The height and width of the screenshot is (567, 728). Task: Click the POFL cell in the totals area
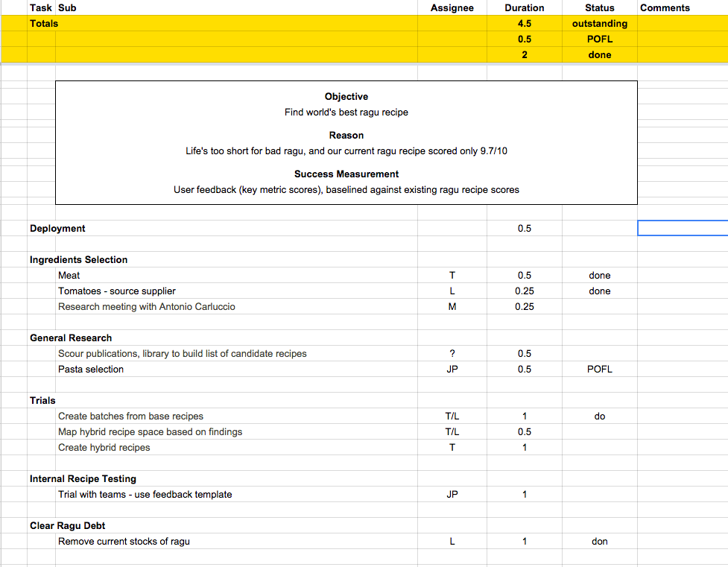(x=599, y=39)
